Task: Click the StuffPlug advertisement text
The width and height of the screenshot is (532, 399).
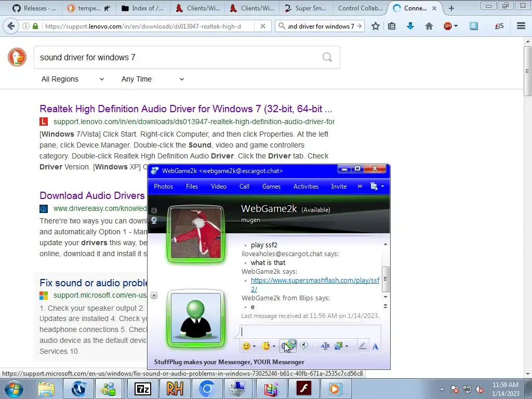Action: [x=229, y=362]
